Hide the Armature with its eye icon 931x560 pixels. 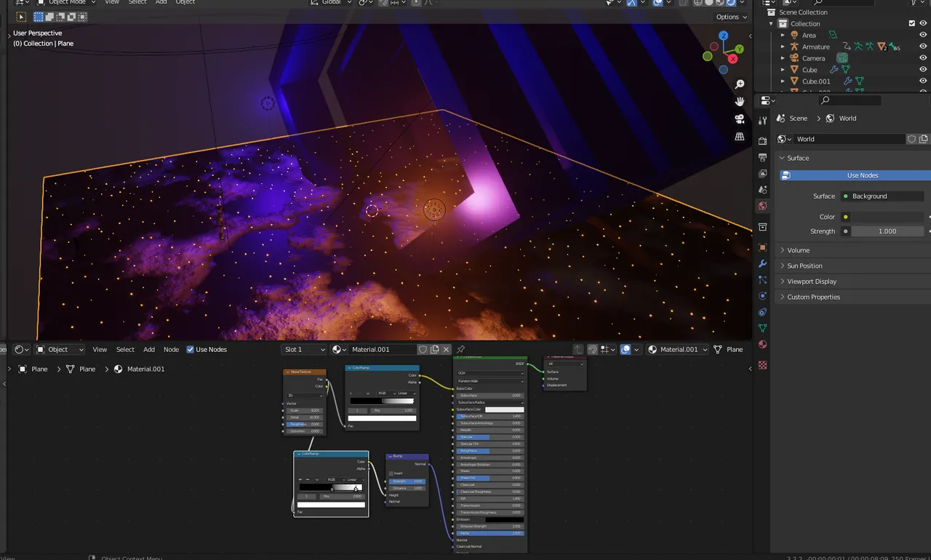coord(923,47)
